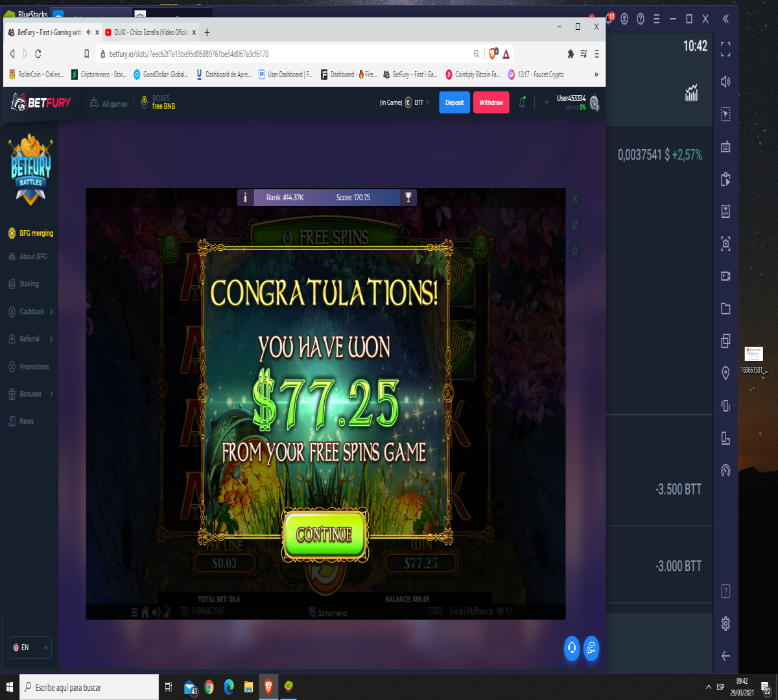Toggle BlueStacks fullscreen icon
Viewport: 778px width, 700px height.
[x=725, y=49]
